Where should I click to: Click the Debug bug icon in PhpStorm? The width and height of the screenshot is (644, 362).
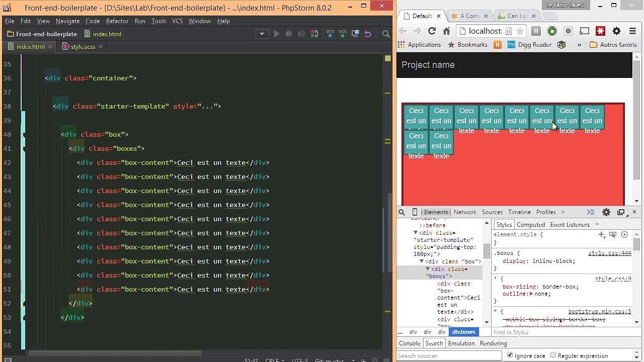[289, 34]
